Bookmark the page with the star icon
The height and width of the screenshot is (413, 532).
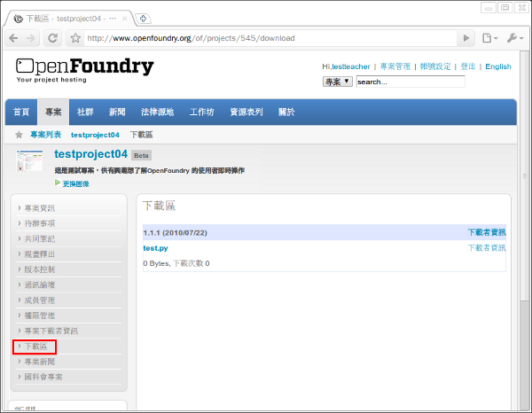75,38
